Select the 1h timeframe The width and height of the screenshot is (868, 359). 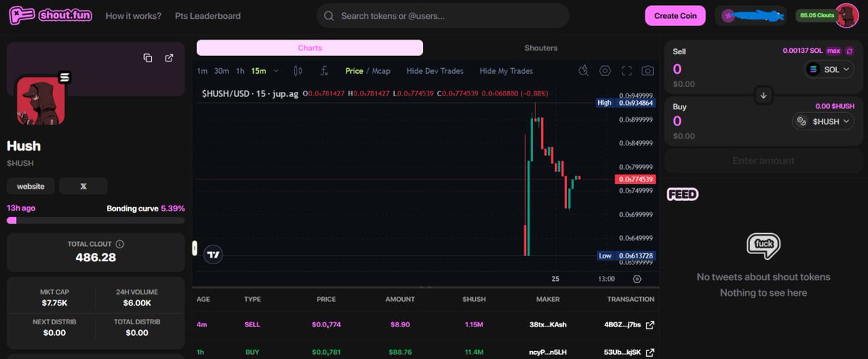pyautogui.click(x=240, y=71)
